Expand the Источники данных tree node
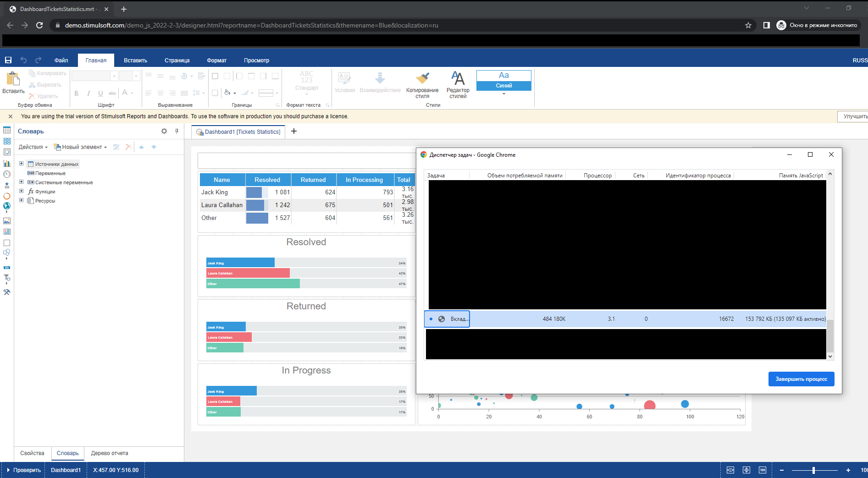Image resolution: width=868 pixels, height=478 pixels. click(21, 164)
